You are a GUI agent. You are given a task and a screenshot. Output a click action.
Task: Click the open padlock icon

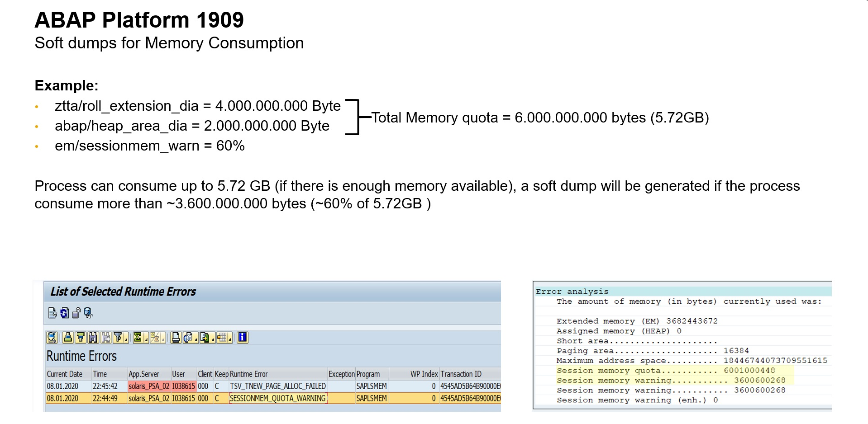[76, 313]
